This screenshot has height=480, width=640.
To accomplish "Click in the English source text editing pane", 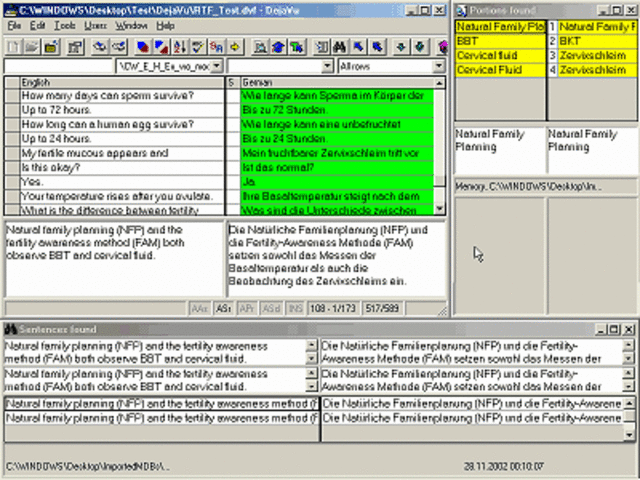I will pos(113,259).
